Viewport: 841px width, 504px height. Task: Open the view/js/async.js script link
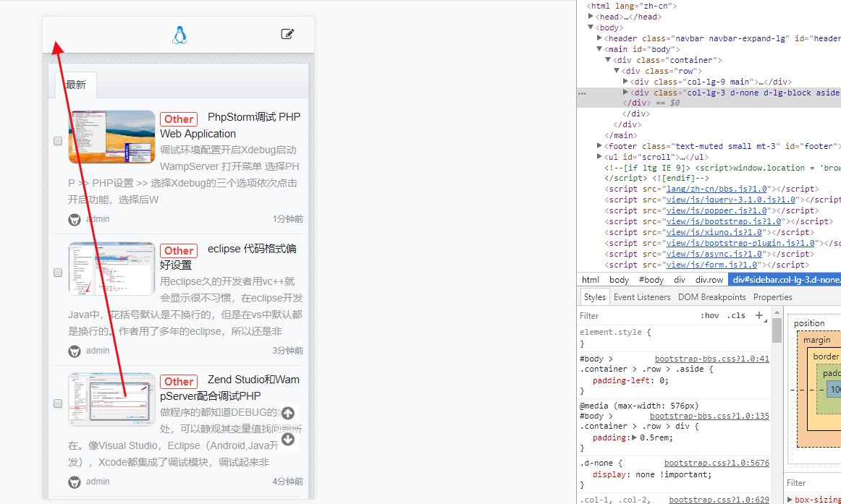click(714, 254)
